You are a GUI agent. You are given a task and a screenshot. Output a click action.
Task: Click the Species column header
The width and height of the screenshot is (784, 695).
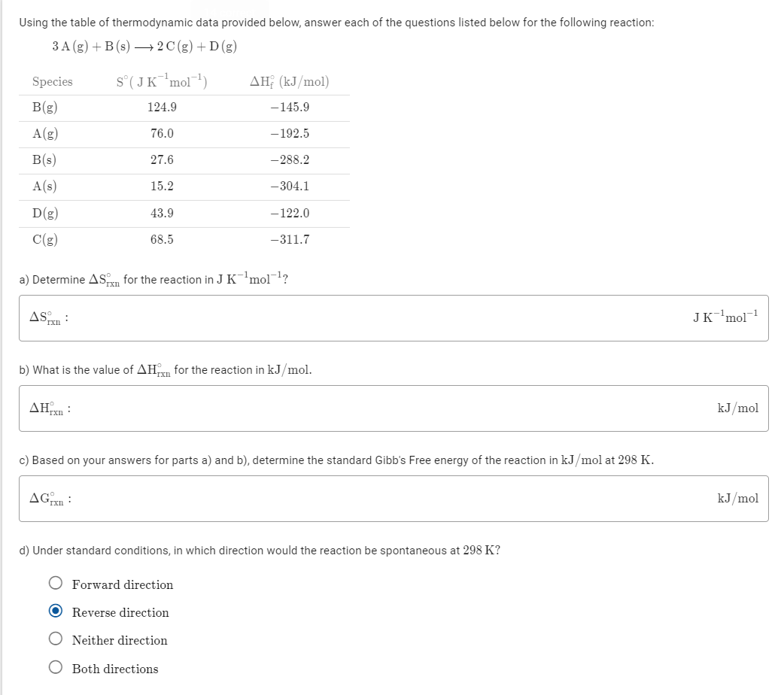50,81
